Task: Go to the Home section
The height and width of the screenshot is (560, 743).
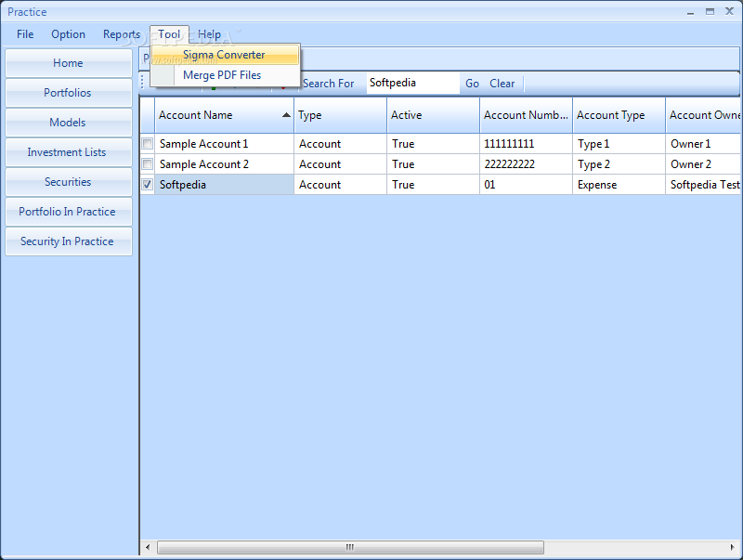Action: pos(68,63)
